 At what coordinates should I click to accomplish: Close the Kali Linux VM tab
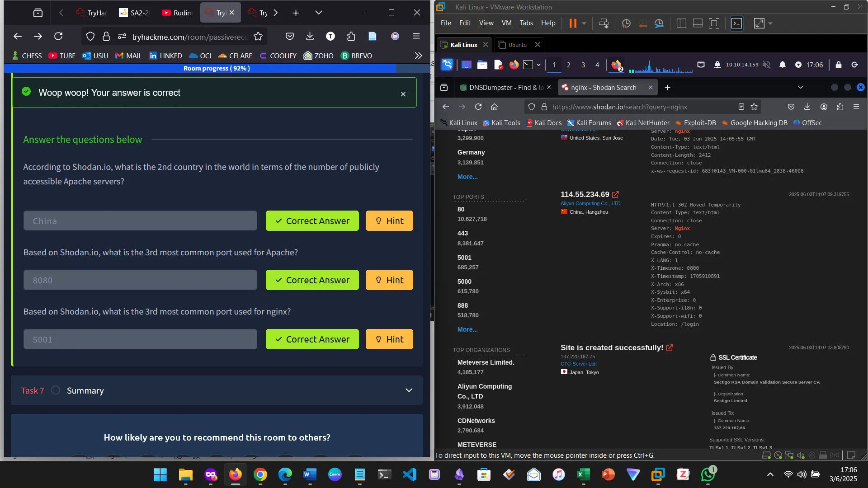(486, 45)
